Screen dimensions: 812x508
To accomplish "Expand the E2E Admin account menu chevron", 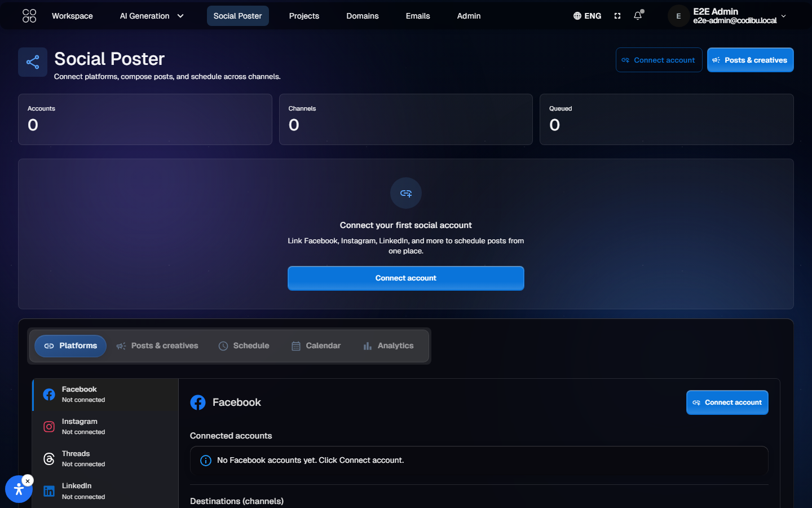I will tap(783, 16).
